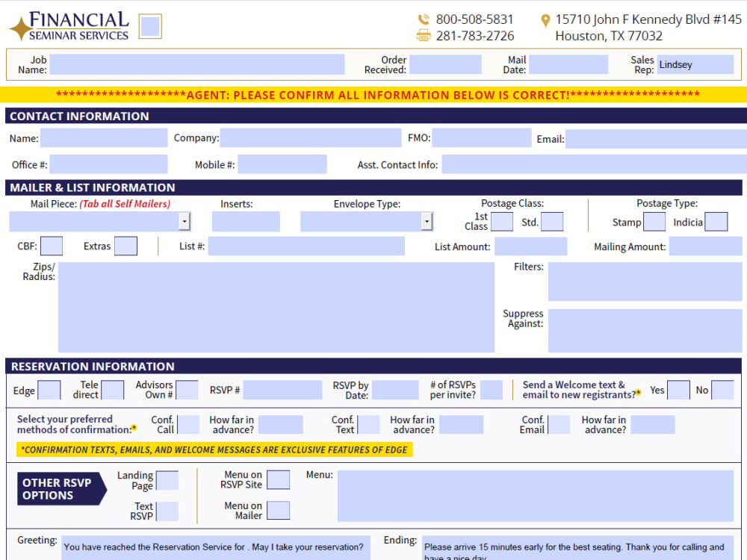747x560 pixels.
Task: Click the Zips/Radius text area
Action: point(276,307)
